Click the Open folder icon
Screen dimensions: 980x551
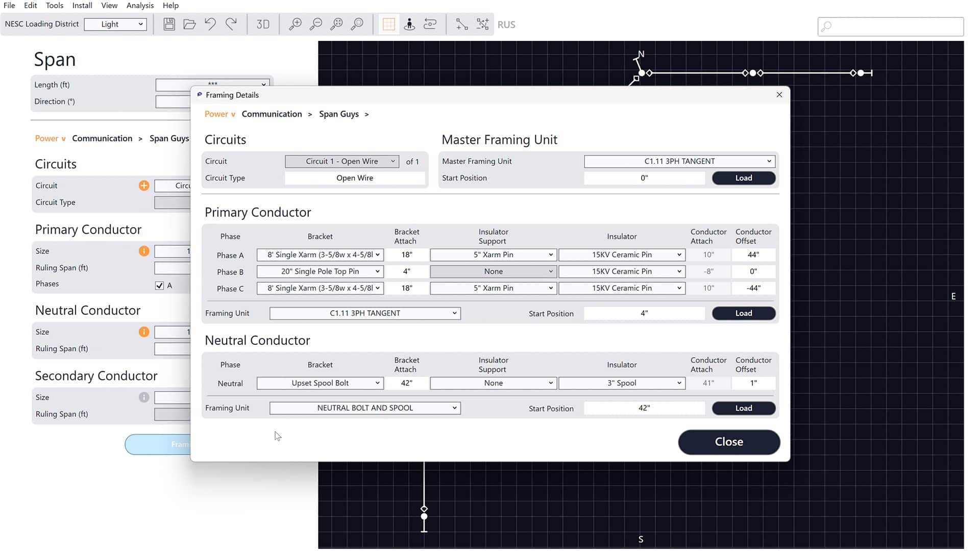[x=189, y=24]
